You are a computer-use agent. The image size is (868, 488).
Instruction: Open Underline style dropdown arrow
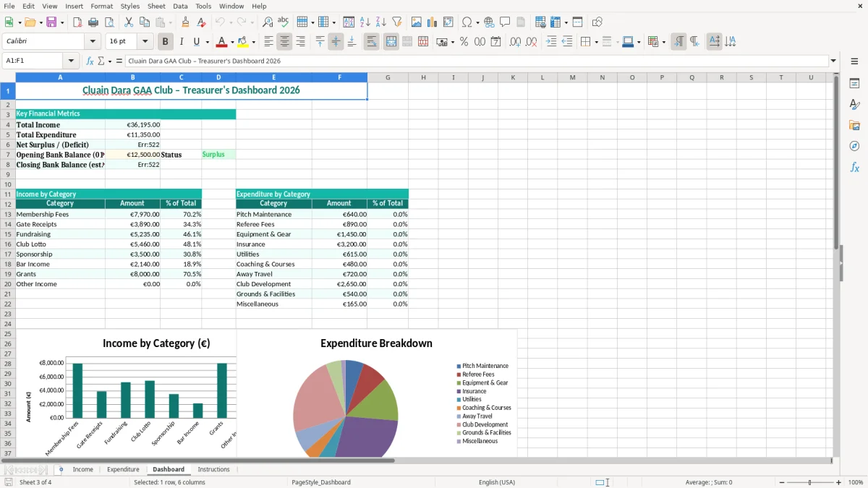point(207,42)
